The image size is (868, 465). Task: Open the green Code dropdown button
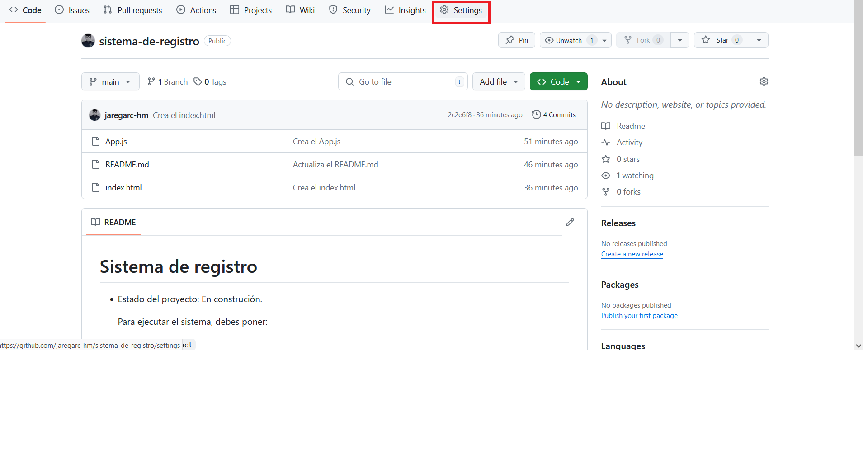coord(559,81)
